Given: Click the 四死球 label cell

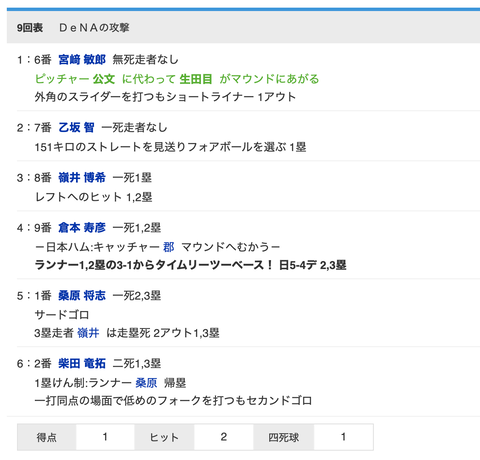Looking at the screenshot, I should tap(284, 437).
